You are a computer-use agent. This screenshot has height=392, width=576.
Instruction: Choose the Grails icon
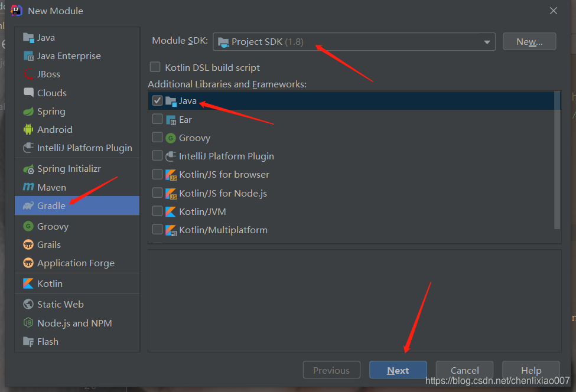click(x=28, y=244)
